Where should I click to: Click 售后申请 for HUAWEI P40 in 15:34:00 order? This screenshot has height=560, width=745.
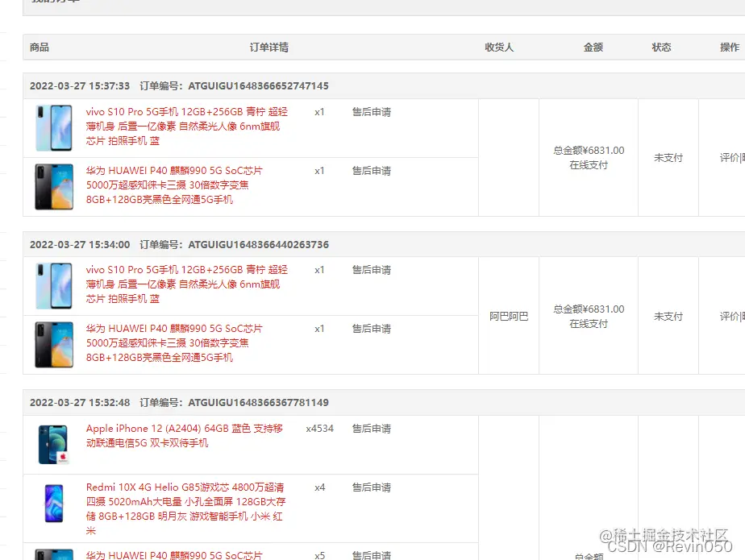pyautogui.click(x=372, y=329)
